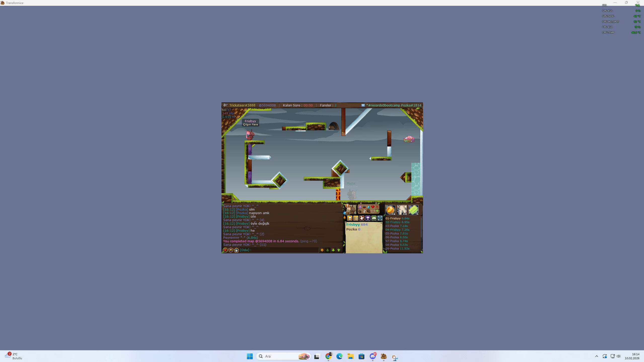Click the green up arrow chat button

coord(339,250)
